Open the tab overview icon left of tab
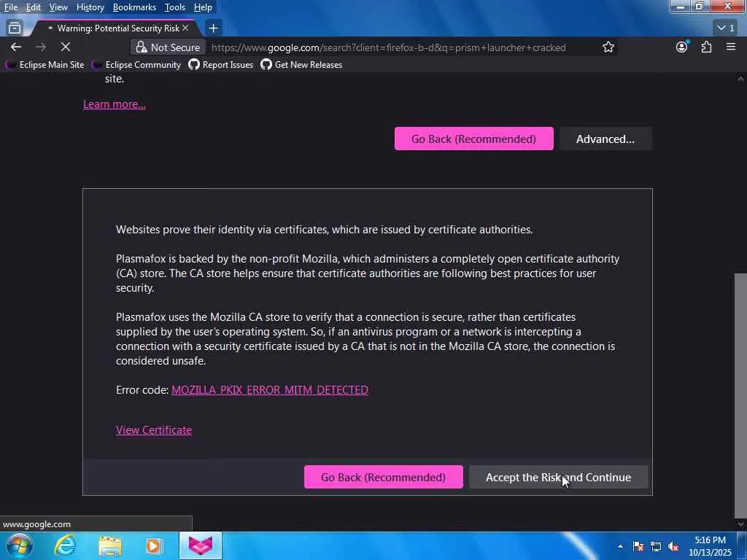Image resolution: width=747 pixels, height=560 pixels. tap(15, 28)
